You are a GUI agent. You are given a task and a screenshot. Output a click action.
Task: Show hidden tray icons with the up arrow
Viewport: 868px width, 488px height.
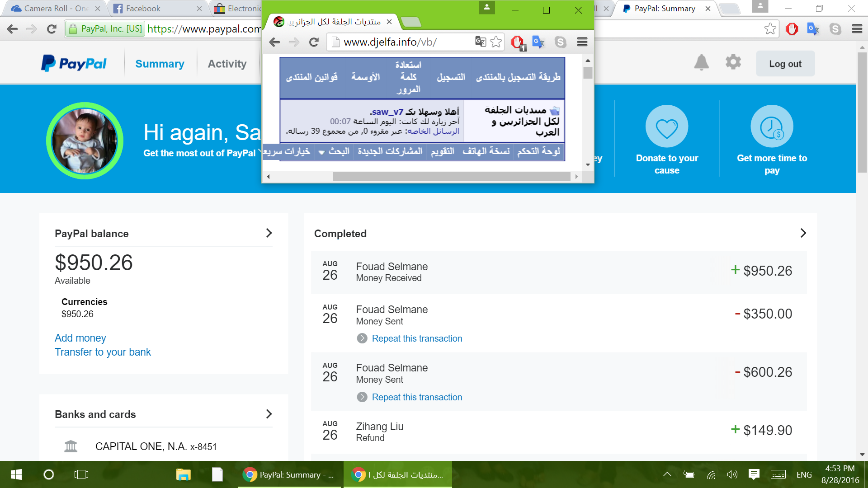(667, 474)
